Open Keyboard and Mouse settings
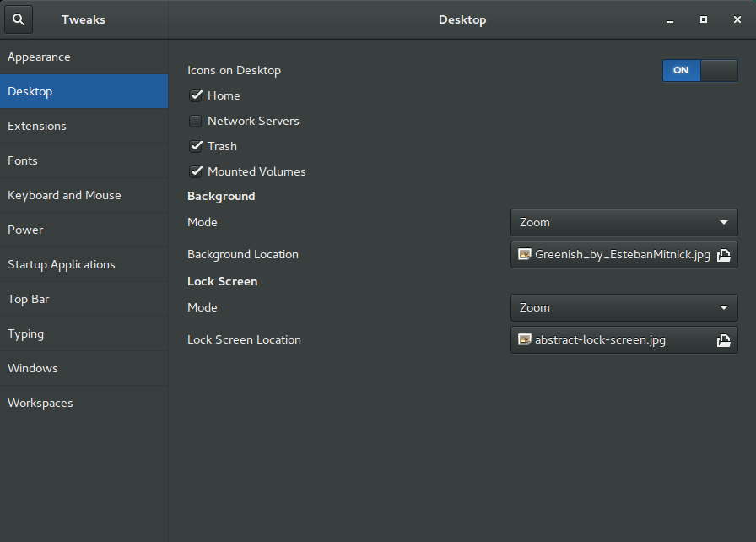 [84, 195]
